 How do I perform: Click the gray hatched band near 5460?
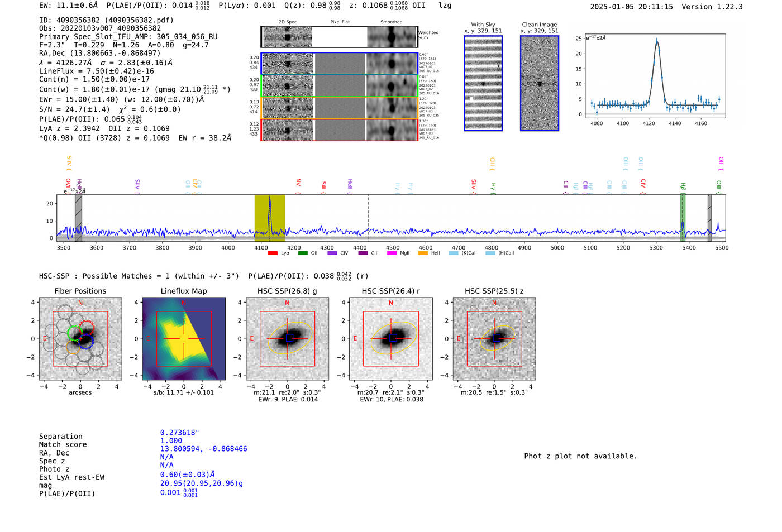(709, 218)
